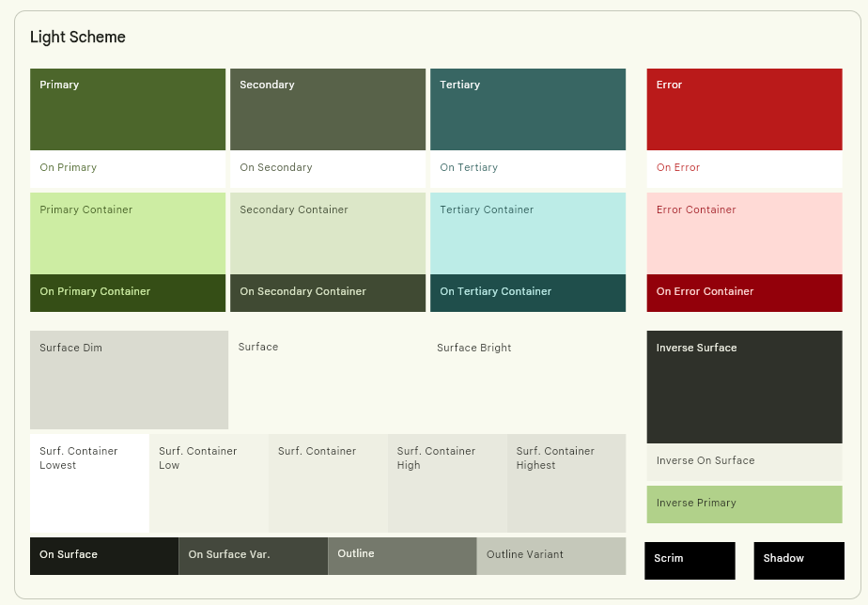
Task: Click the On Surface Var. swatch
Action: tap(253, 555)
